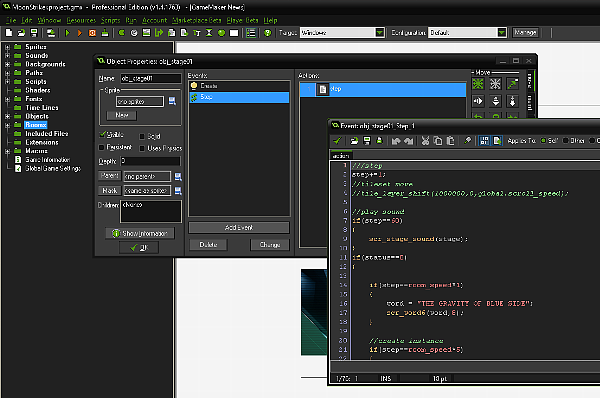Run game in debug mode orange arrow
This screenshot has height=398, width=600.
[80, 33]
